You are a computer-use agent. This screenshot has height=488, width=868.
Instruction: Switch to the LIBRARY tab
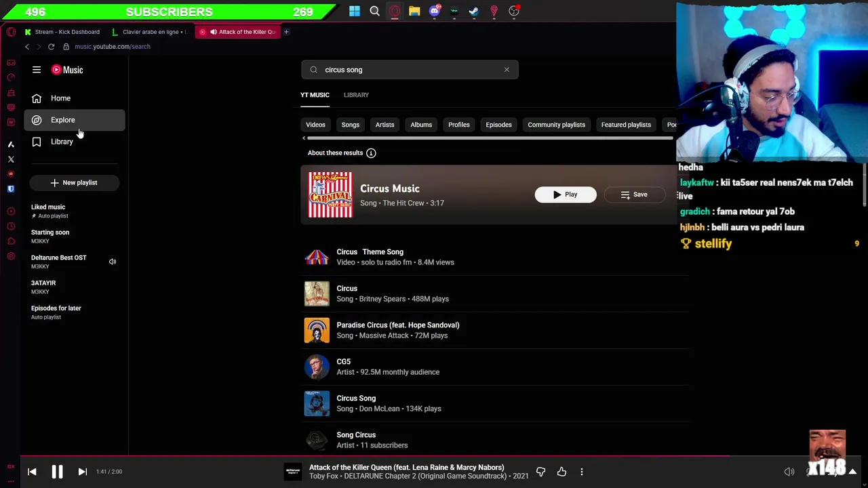pos(356,95)
